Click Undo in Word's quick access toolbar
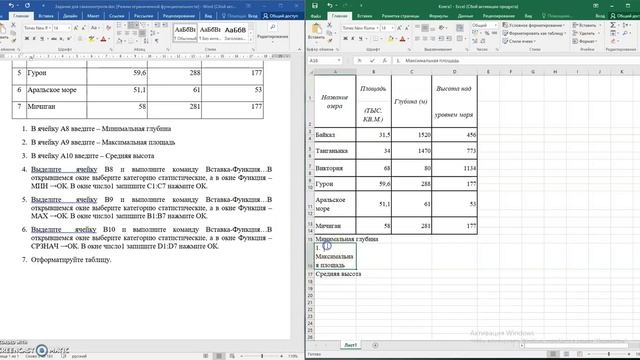The image size is (640, 360). pyautogui.click(x=11, y=6)
